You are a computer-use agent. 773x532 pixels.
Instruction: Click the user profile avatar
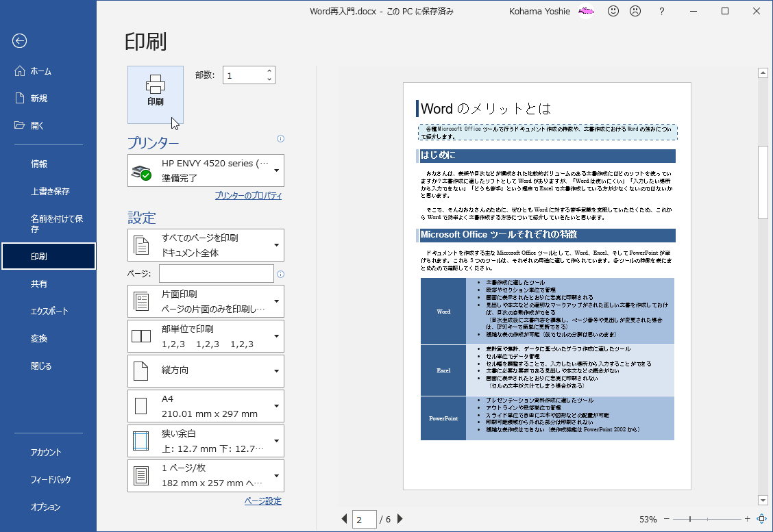click(586, 11)
